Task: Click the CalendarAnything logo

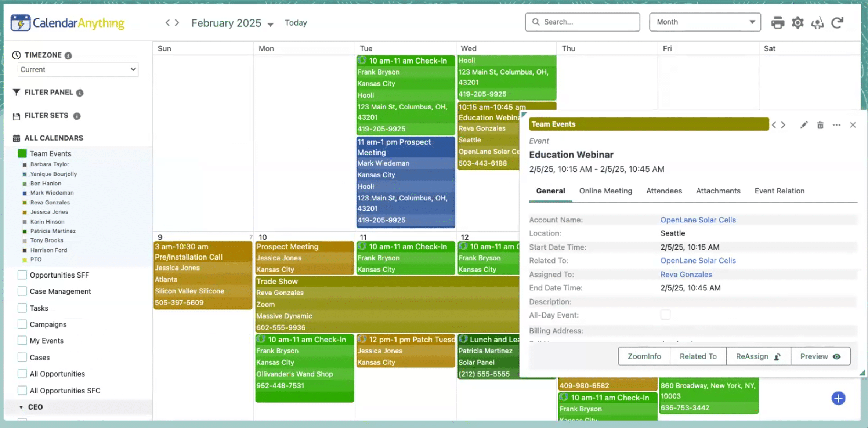Action: coord(68,23)
